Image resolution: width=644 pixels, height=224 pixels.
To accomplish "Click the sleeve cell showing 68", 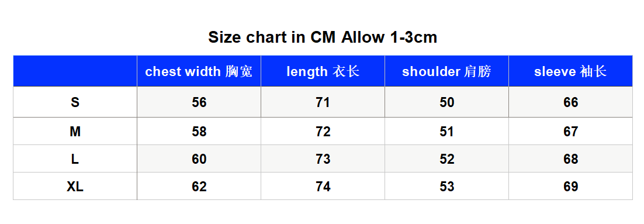I will click(570, 158).
